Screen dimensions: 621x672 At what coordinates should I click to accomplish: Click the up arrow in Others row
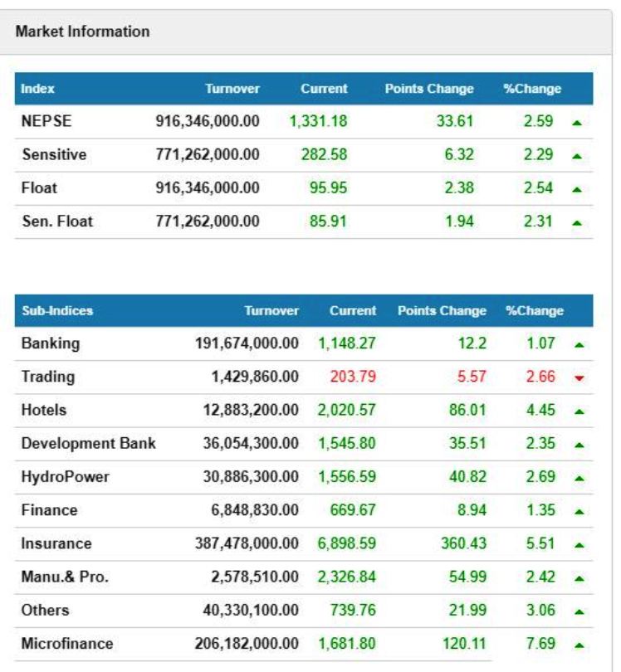579,612
